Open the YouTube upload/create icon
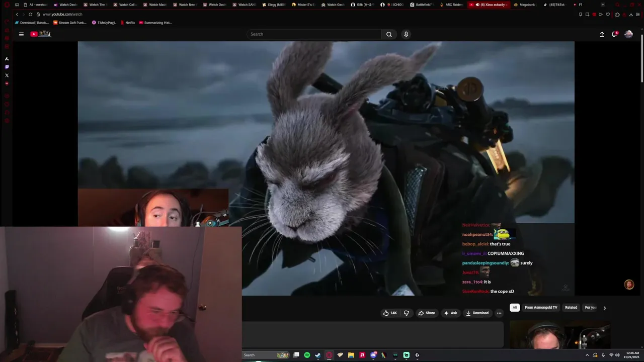This screenshot has width=644, height=362. point(602,34)
